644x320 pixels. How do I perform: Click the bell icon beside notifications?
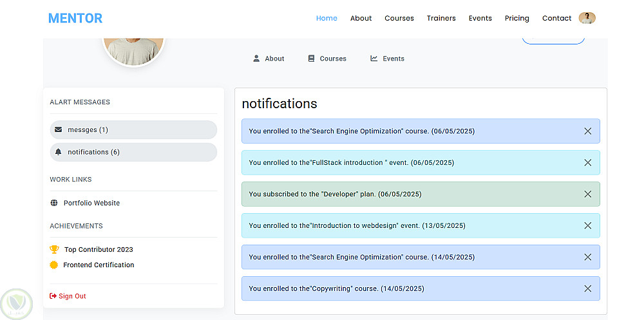(x=59, y=152)
